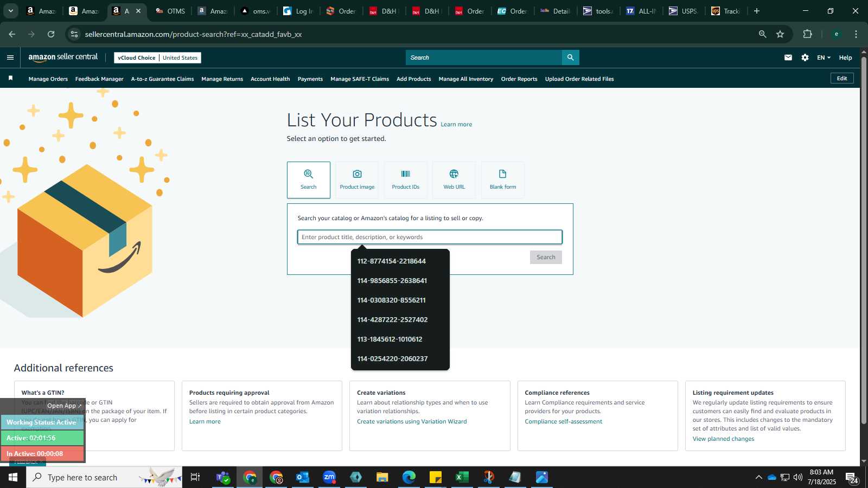Open Chrome's three-dot menu
The height and width of the screenshot is (488, 868).
point(856,34)
